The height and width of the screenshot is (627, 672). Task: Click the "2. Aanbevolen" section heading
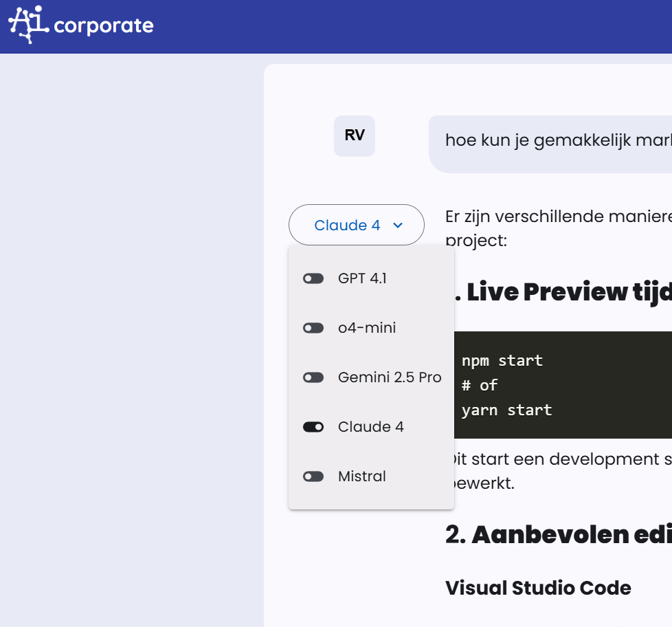(558, 535)
